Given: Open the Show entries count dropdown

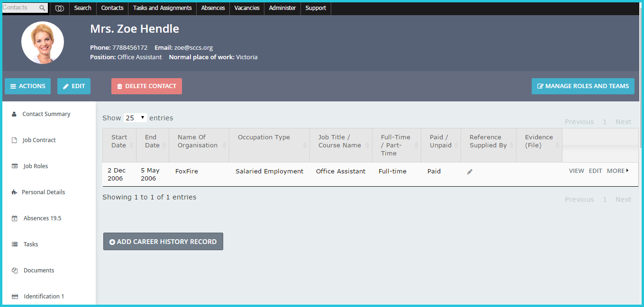Looking at the screenshot, I should point(135,118).
